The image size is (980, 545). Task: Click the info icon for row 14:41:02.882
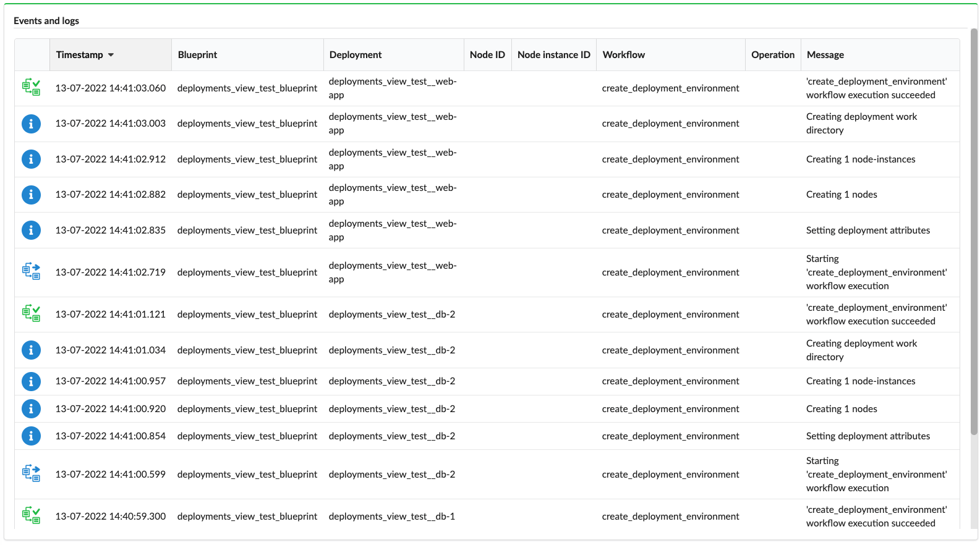[x=31, y=195]
